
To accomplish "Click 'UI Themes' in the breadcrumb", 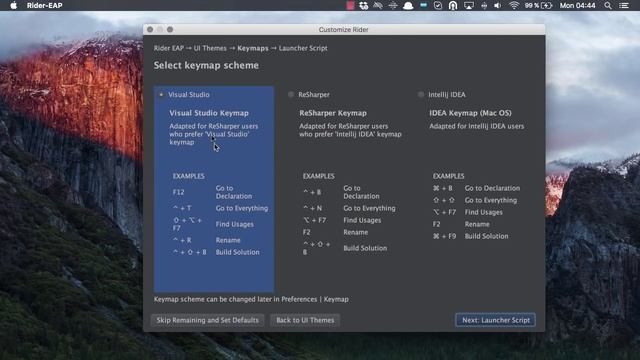I will (210, 48).
